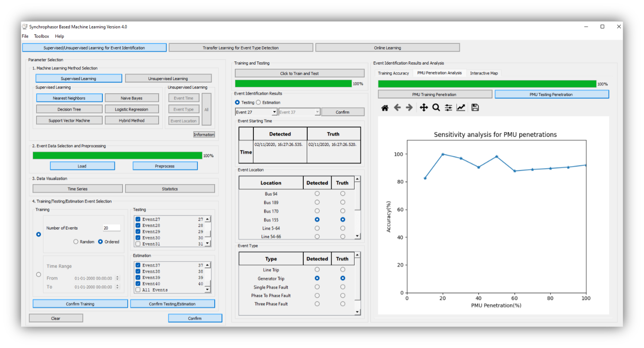Viewport: 644px width, 348px height.
Task: Click the From date-time spinner arrows
Action: 117,278
